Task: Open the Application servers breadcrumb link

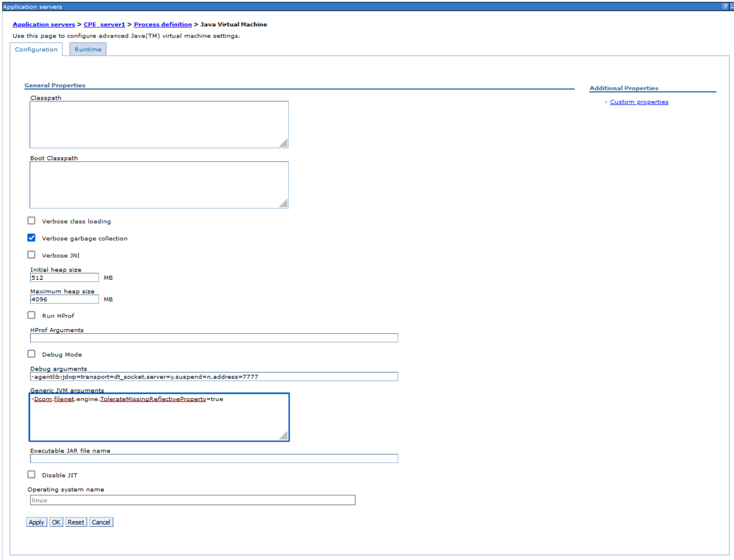Action: 43,24
